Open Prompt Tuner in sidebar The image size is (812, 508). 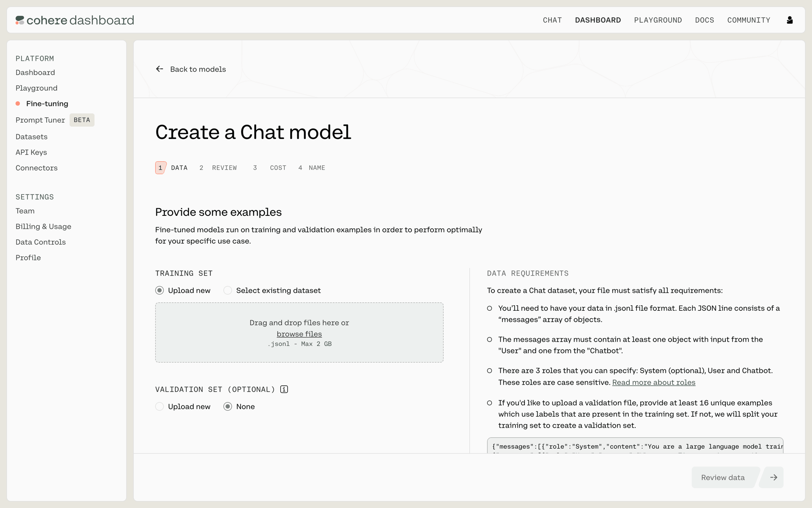coord(40,120)
